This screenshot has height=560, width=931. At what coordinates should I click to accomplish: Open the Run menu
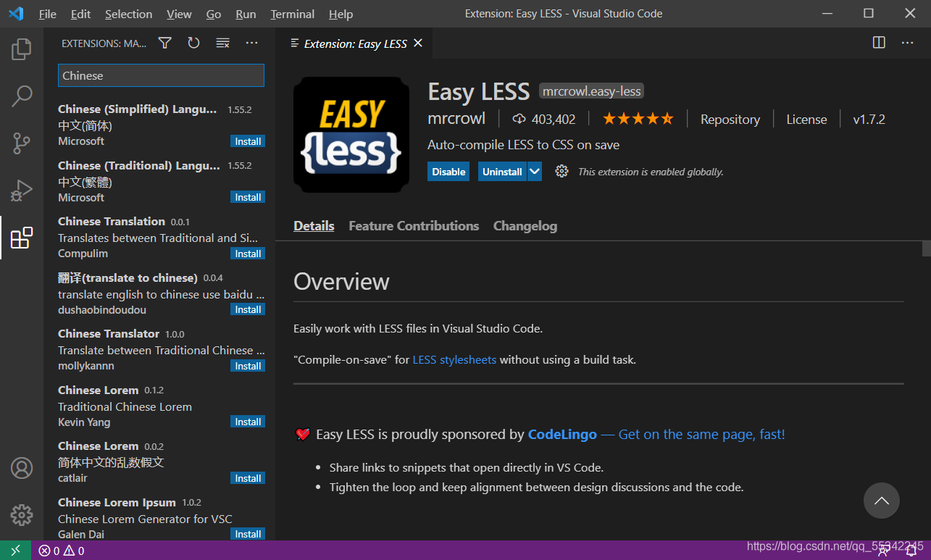(x=246, y=14)
